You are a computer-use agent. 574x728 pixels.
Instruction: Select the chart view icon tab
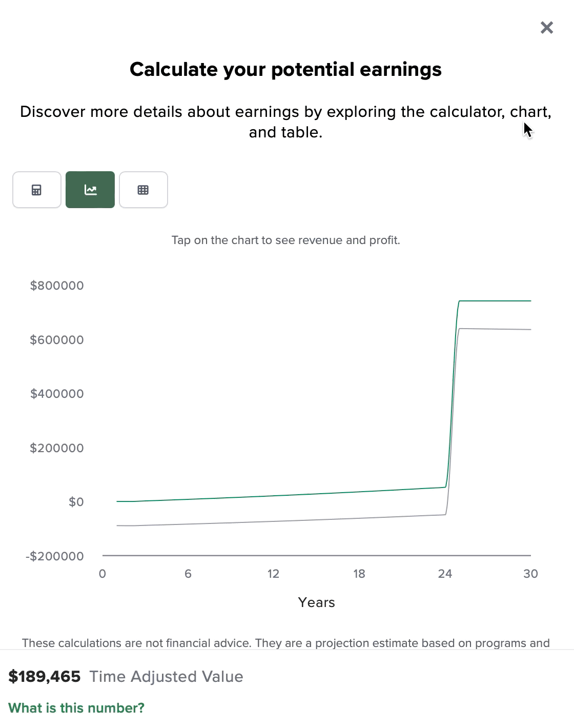(x=90, y=190)
